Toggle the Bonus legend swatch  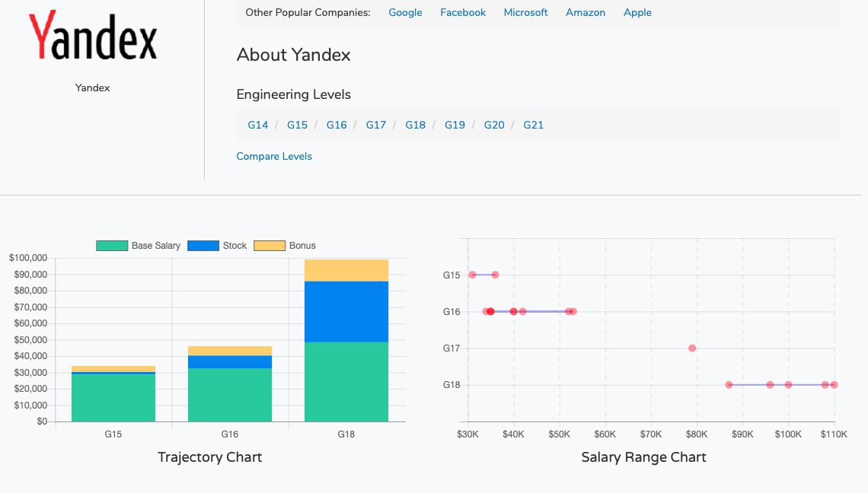270,246
